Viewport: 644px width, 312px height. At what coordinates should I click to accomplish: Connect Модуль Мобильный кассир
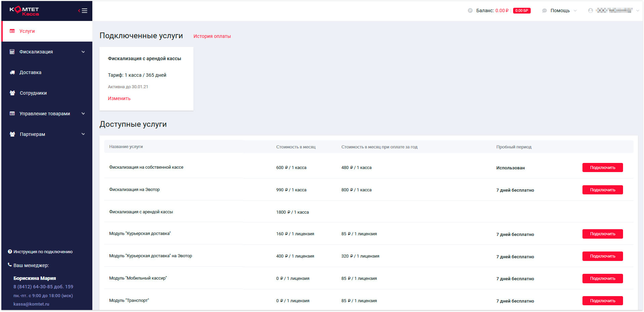tap(602, 279)
